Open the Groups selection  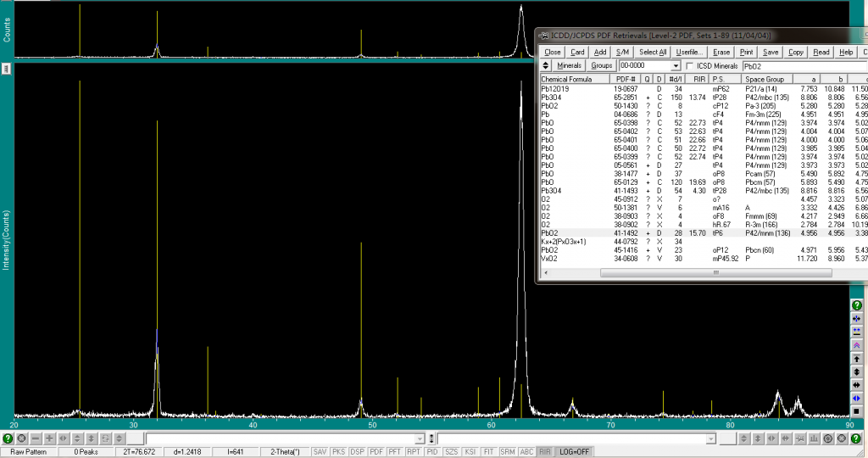click(602, 65)
